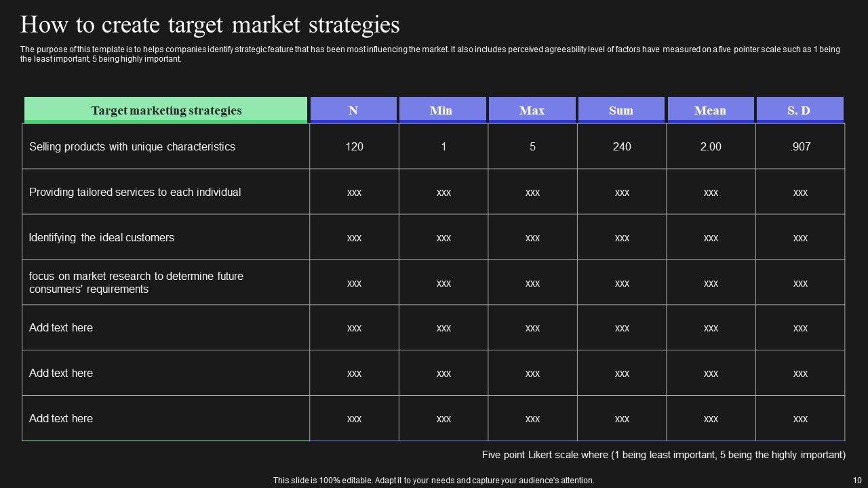The image size is (868, 488).
Task: Select the 'focus on market research' row label
Action: (x=136, y=283)
